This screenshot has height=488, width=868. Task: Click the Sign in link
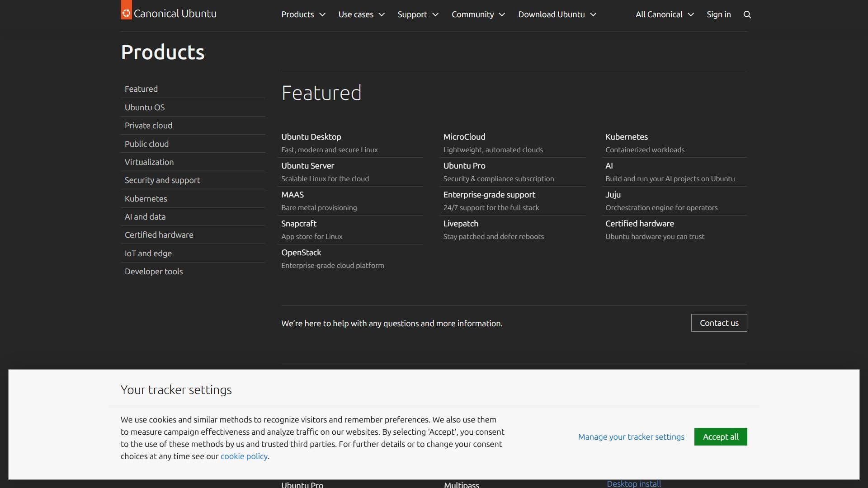point(718,14)
